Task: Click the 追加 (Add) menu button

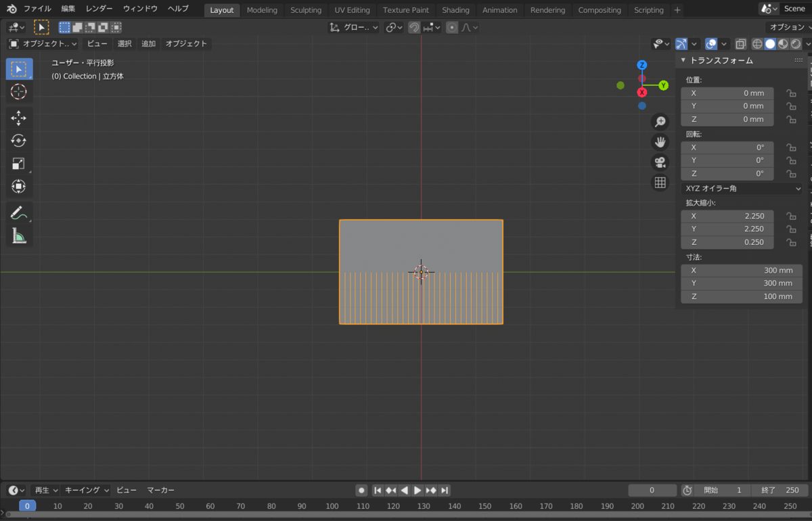Action: pos(148,44)
